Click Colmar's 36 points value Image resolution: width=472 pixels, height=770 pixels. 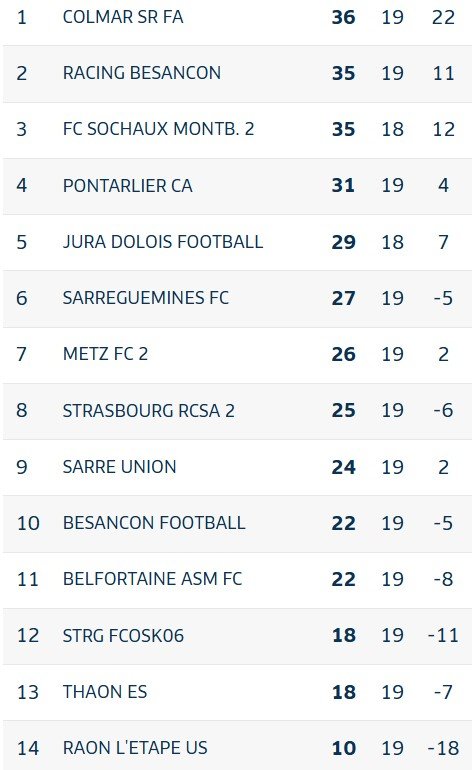pos(343,18)
